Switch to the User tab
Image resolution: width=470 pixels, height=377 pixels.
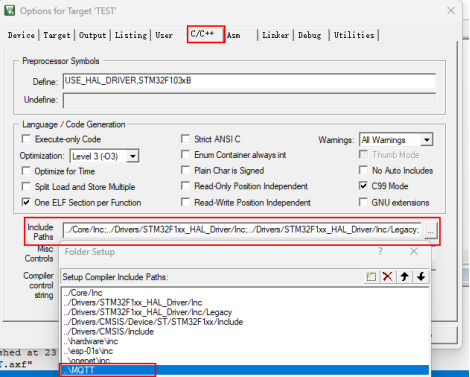pyautogui.click(x=164, y=35)
